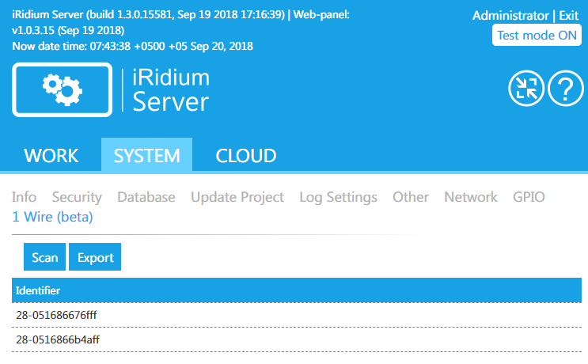
Task: Click the Identifier column header
Action: tap(297, 290)
